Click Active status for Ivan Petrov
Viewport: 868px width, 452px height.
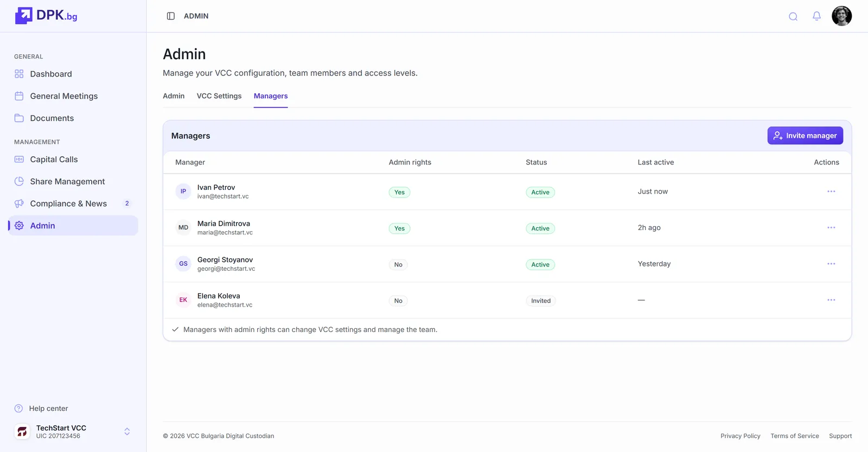(540, 192)
